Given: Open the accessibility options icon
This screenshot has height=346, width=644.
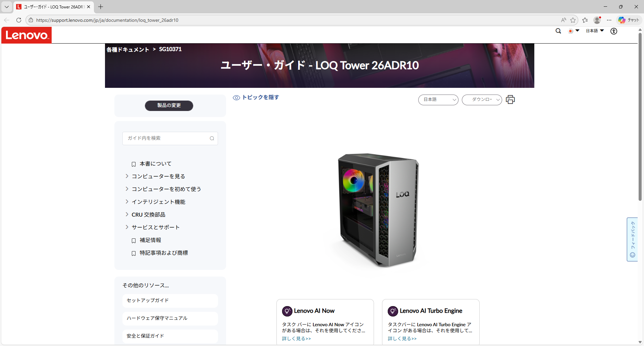Looking at the screenshot, I should pyautogui.click(x=613, y=31).
